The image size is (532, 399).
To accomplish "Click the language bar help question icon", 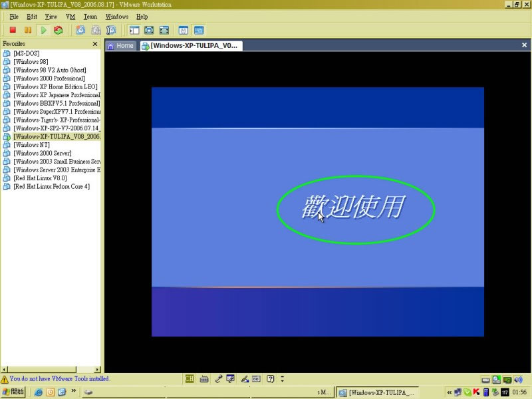I will (x=270, y=379).
